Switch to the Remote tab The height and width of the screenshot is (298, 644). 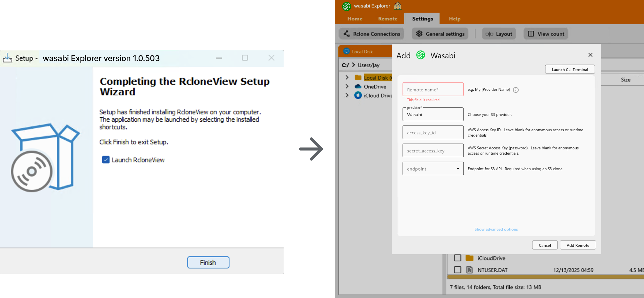pyautogui.click(x=387, y=19)
